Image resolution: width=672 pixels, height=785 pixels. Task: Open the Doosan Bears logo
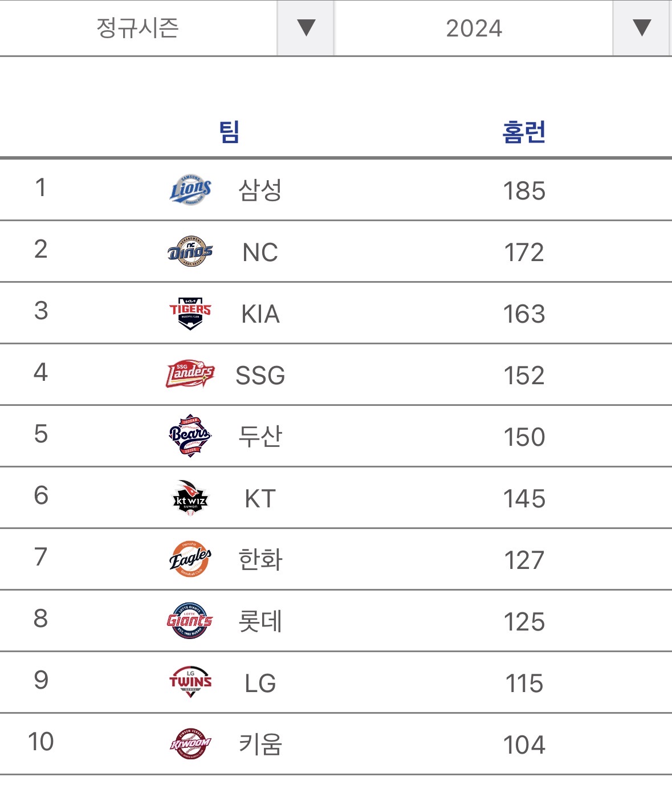tap(190, 436)
